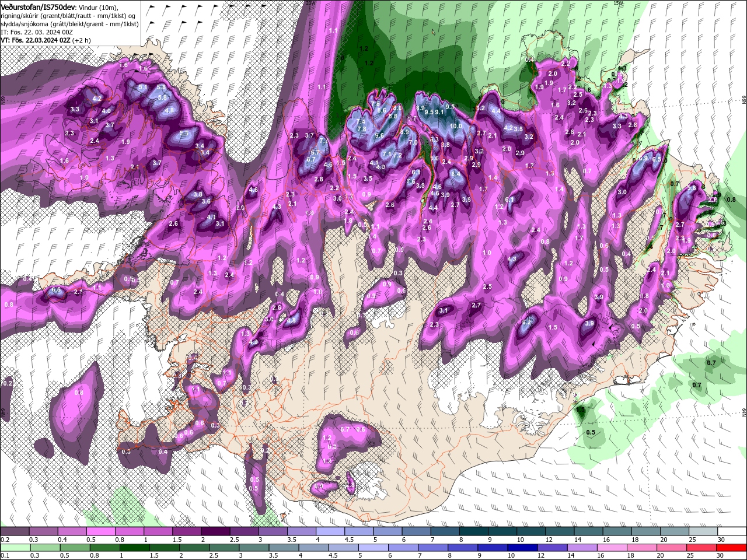
Task: Click the '10.0' snowfall value on the map
Action: tap(456, 126)
